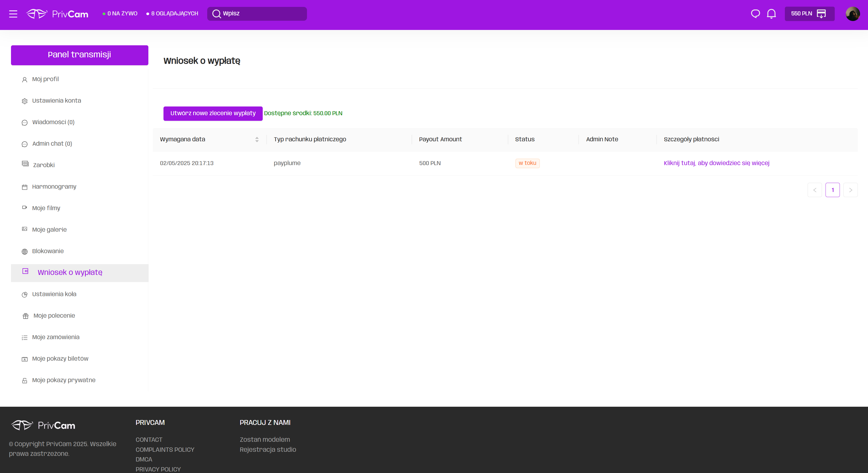Click the Zarobki earnings icon
The image size is (868, 473).
coord(25,164)
